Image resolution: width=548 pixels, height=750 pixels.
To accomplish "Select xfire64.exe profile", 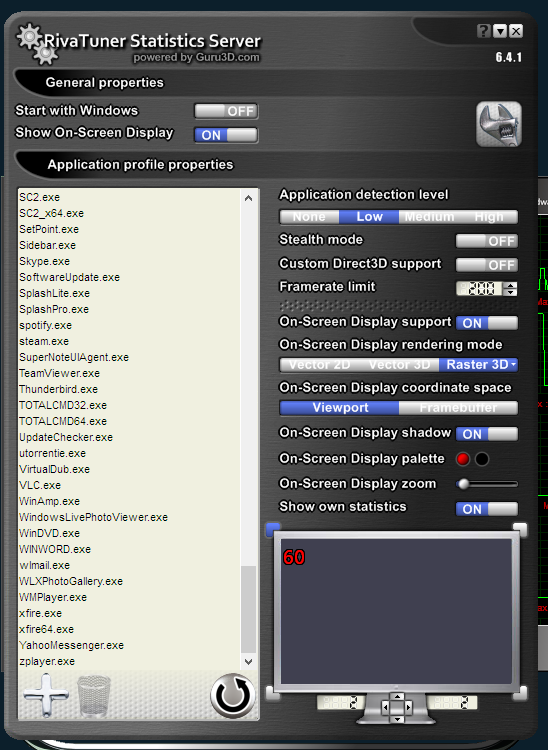I will (46, 629).
